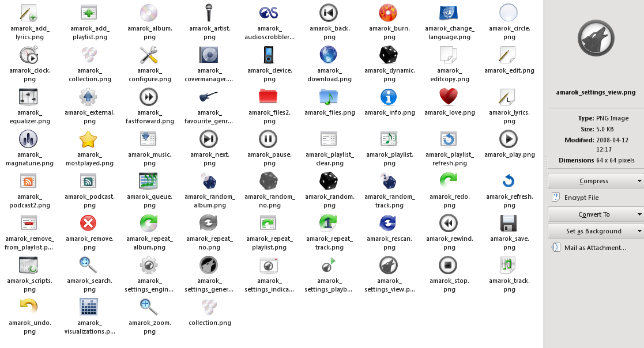Select the amarok_random_no.png grey dice icon
The image size is (644, 348).
[269, 181]
